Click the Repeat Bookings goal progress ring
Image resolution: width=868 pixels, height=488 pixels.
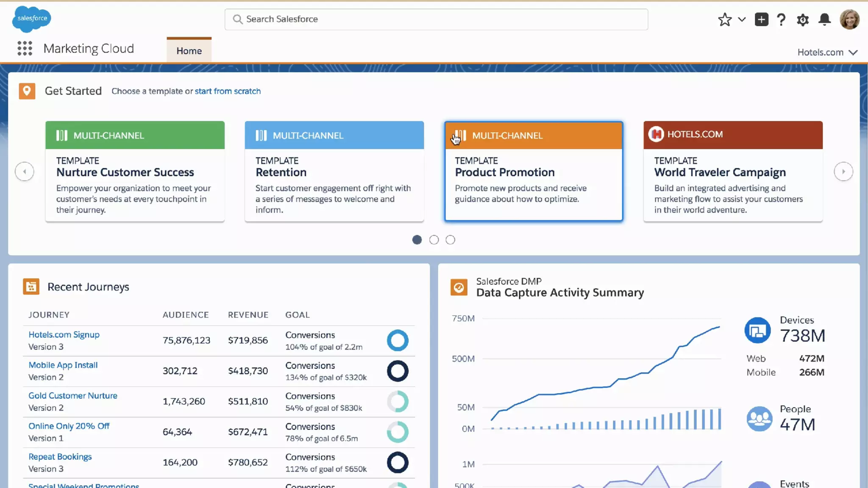pyautogui.click(x=398, y=463)
